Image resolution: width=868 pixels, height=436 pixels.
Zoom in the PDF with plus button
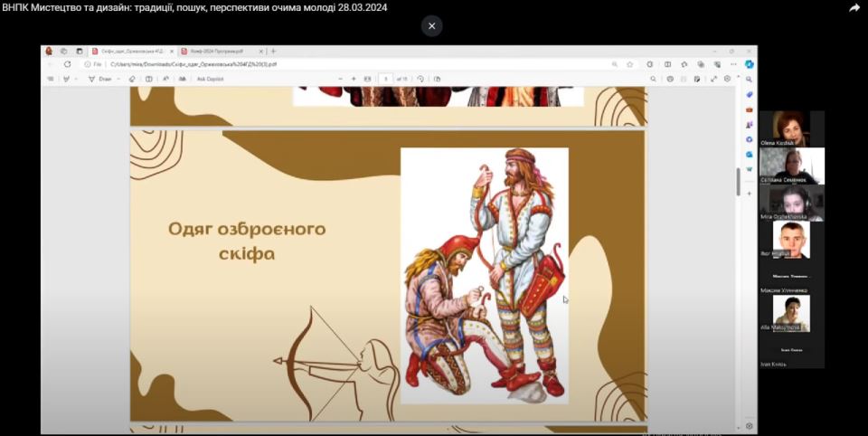pos(354,79)
